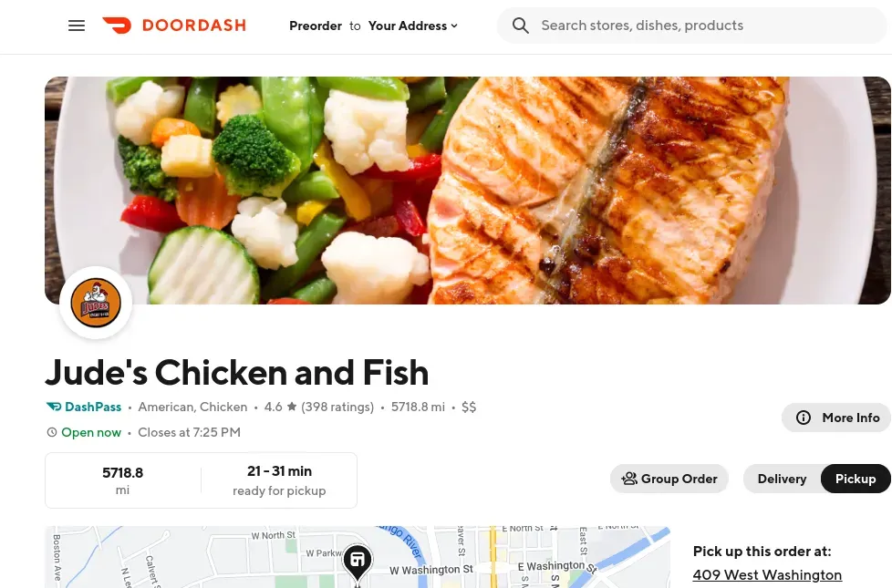Screen dimensions: 892x588
Task: Switch to Delivery mode
Action: click(782, 479)
